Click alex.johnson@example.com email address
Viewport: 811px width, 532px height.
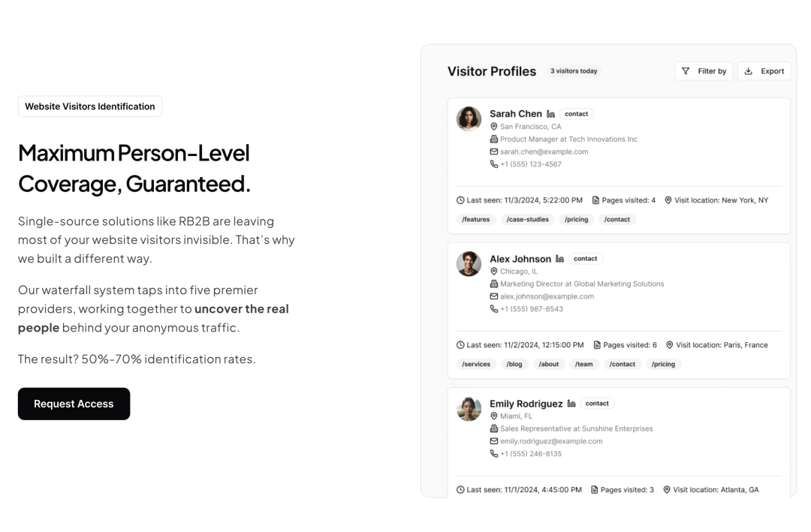[547, 296]
